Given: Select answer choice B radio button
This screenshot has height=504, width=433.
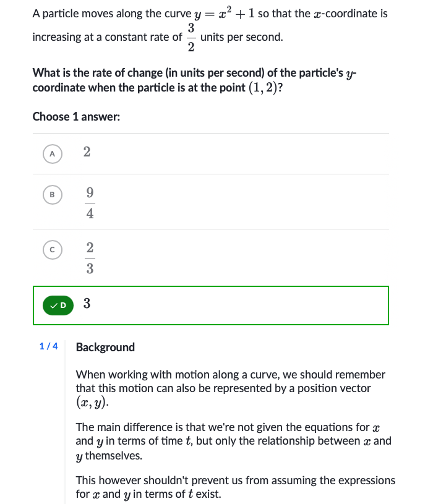Looking at the screenshot, I should [53, 195].
